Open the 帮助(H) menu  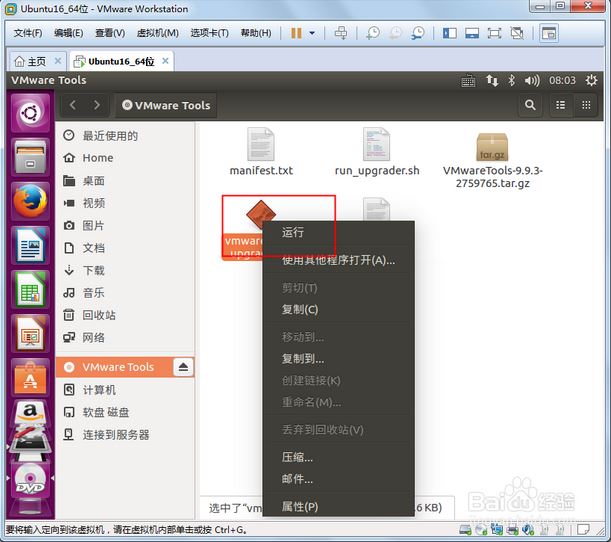[x=256, y=33]
